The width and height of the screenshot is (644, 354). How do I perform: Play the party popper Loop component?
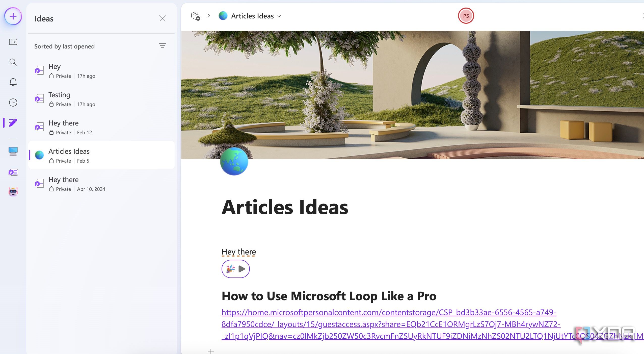click(x=235, y=269)
